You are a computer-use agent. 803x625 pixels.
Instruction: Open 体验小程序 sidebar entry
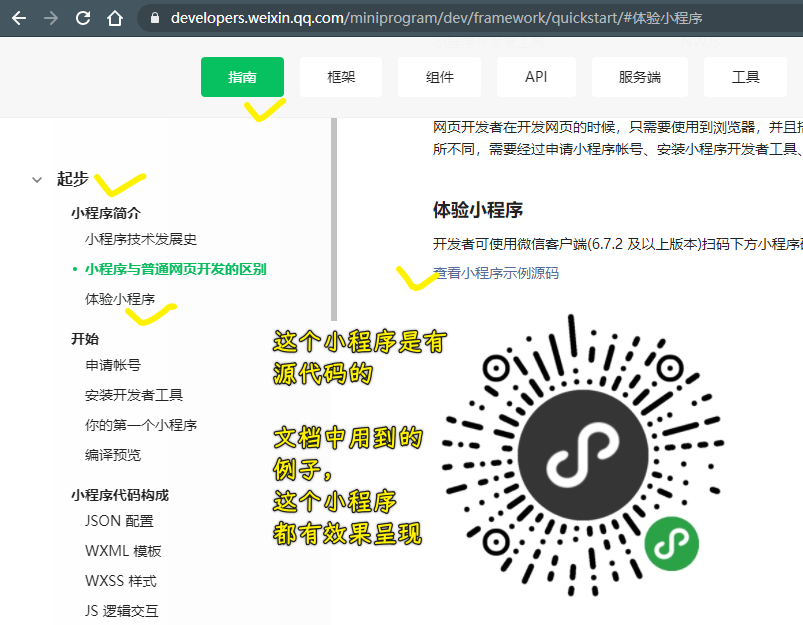coord(120,299)
